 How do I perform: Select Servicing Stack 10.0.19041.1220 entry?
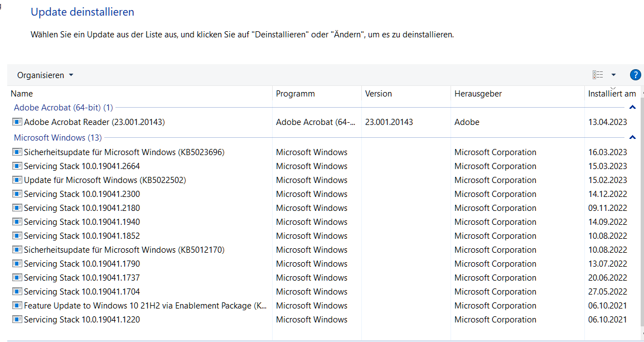click(81, 320)
